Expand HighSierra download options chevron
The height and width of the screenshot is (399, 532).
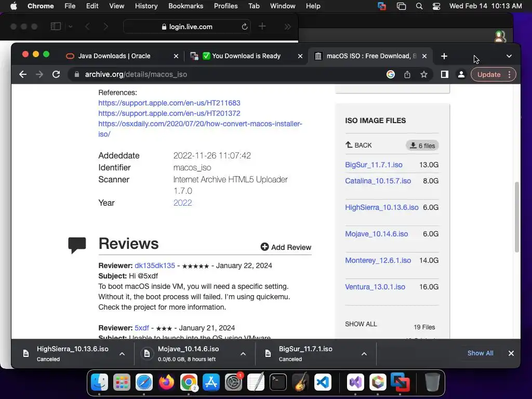pos(122,353)
